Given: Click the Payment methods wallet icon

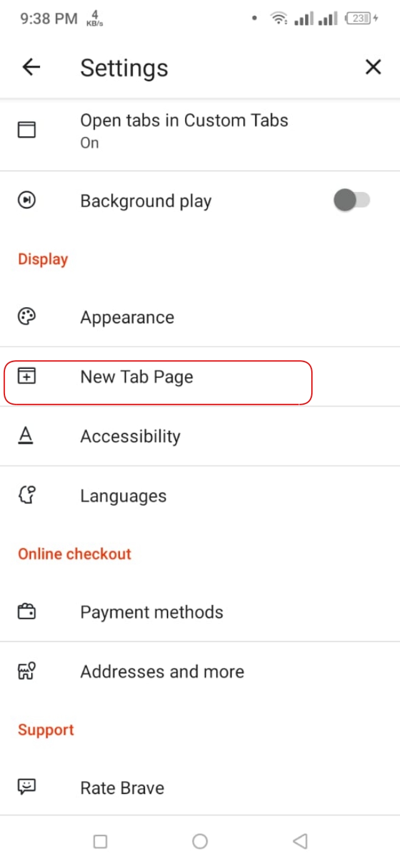Looking at the screenshot, I should click(26, 611).
